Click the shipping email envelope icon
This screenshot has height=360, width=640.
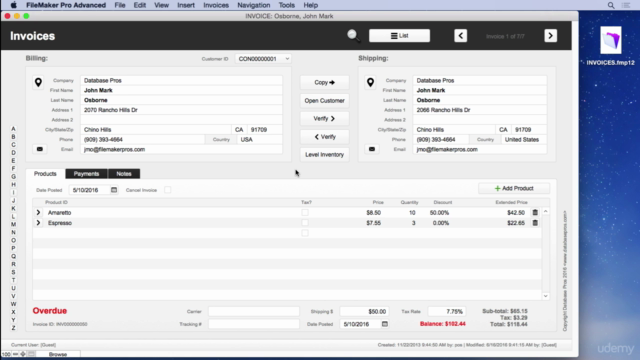(371, 149)
